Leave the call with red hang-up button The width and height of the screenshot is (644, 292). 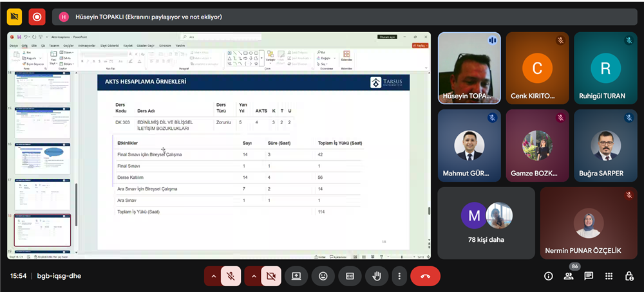click(425, 276)
